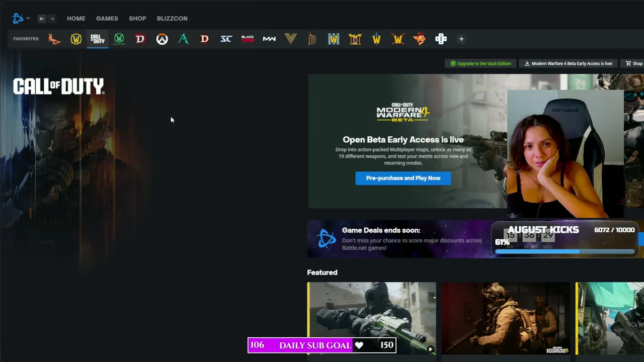Open the horned yellow D Diablo II icon
Viewport: 644px width, 362px height.
click(x=355, y=39)
